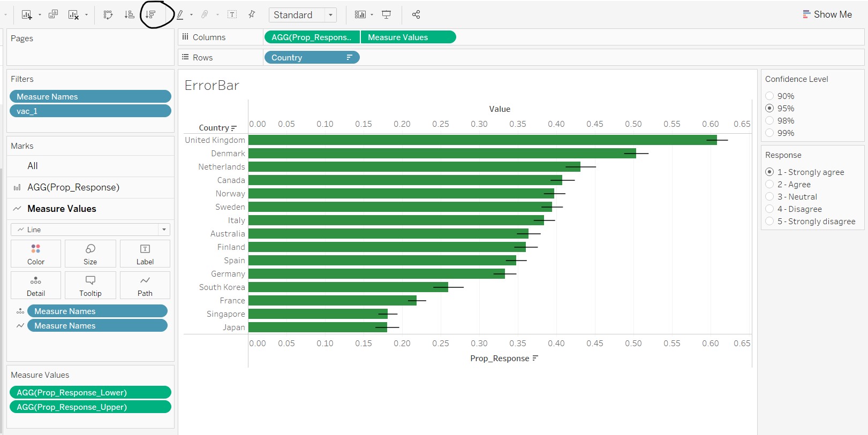Swap rows and columns using toolbar icon
Viewport: 868px width, 435px height.
[108, 15]
